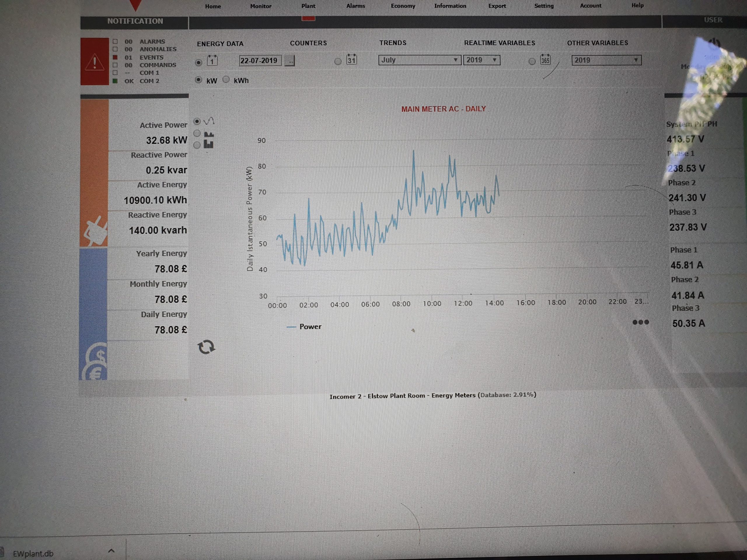
Task: Open the 2019 year dropdown next to July
Action: coord(481,60)
